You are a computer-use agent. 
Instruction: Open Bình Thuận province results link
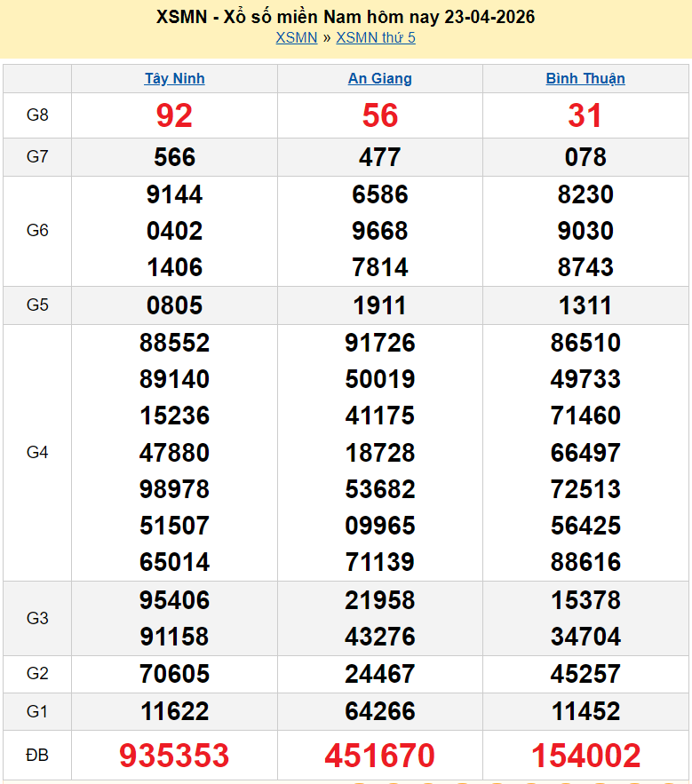pos(585,78)
